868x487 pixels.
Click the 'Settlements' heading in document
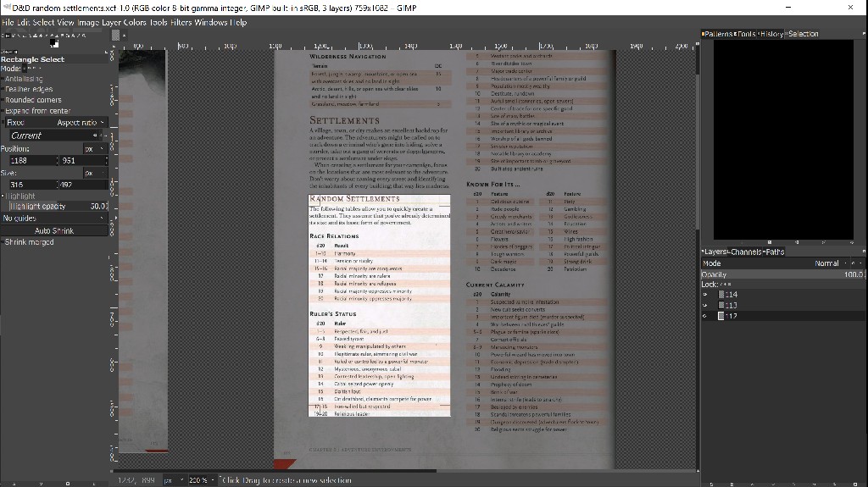coord(344,120)
